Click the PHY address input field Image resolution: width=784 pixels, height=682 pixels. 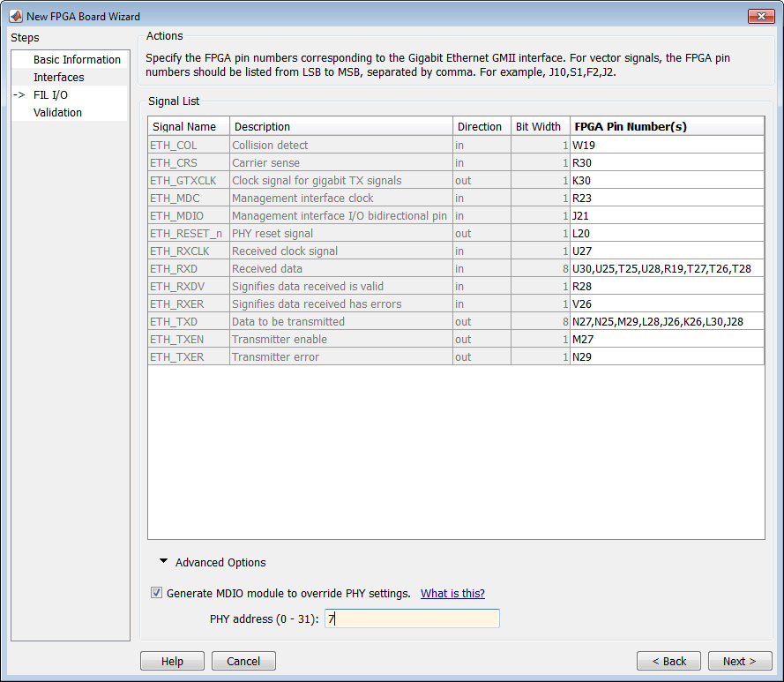pyautogui.click(x=412, y=618)
